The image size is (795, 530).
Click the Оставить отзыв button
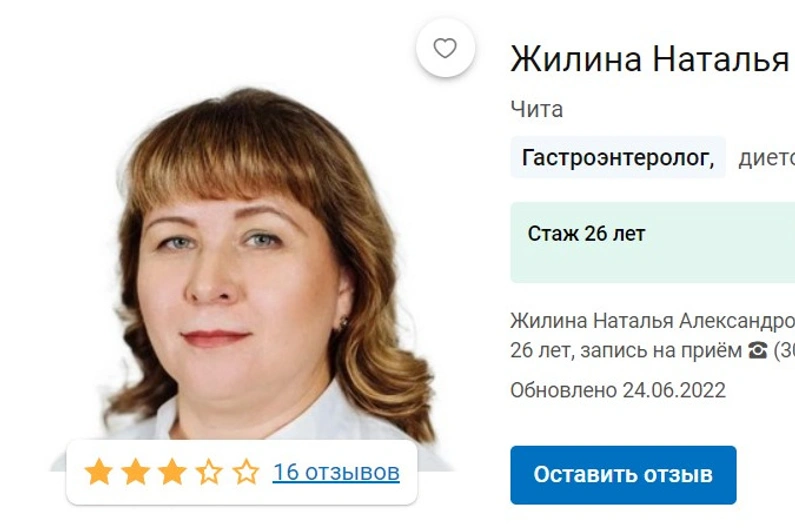point(623,475)
